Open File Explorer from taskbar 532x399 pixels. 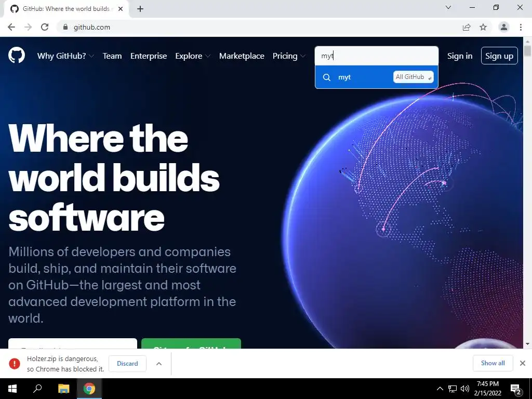[63, 389]
